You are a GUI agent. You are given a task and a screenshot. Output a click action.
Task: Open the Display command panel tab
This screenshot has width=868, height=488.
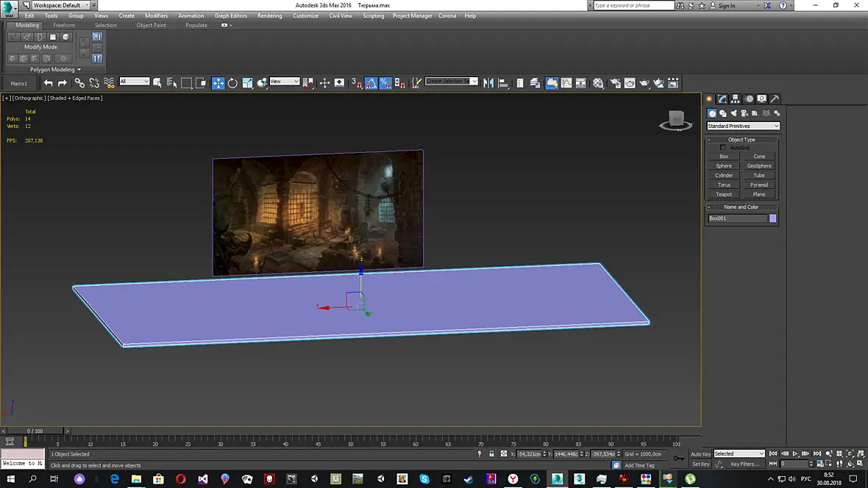762,98
